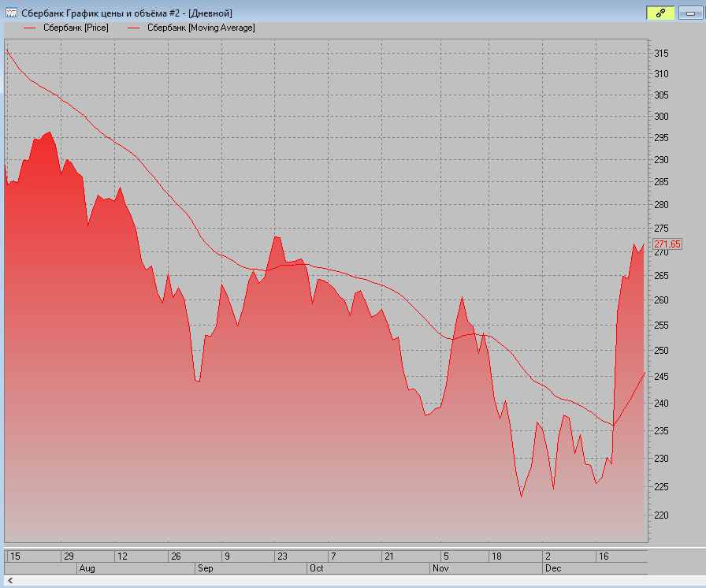
Task: Click the 255 price axis label
Action: point(661,325)
